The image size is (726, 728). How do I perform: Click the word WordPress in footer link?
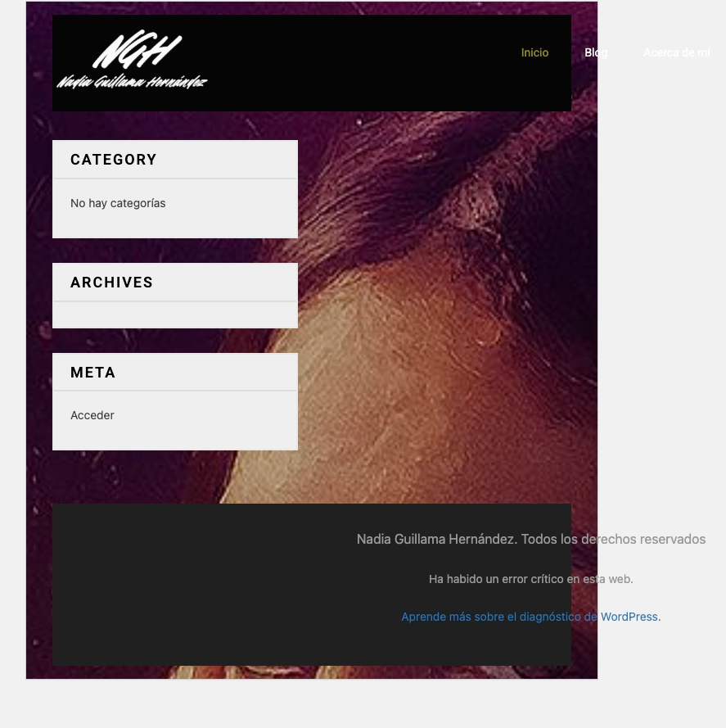629,617
